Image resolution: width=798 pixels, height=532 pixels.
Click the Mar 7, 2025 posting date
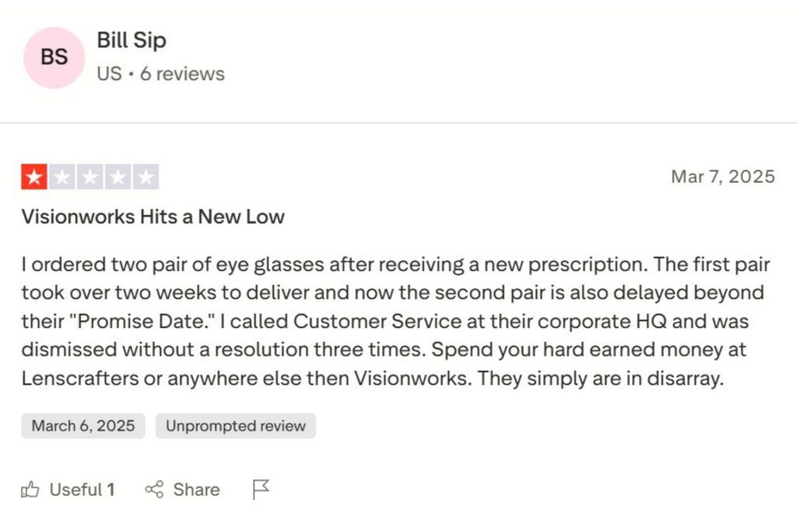[x=723, y=177]
